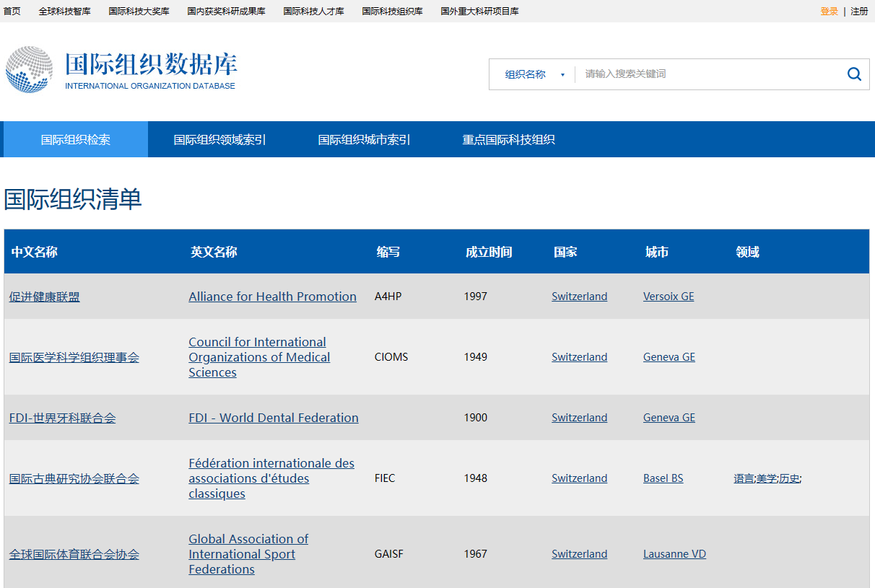875x588 pixels.
Task: Click the 注册 register link
Action: pyautogui.click(x=859, y=12)
